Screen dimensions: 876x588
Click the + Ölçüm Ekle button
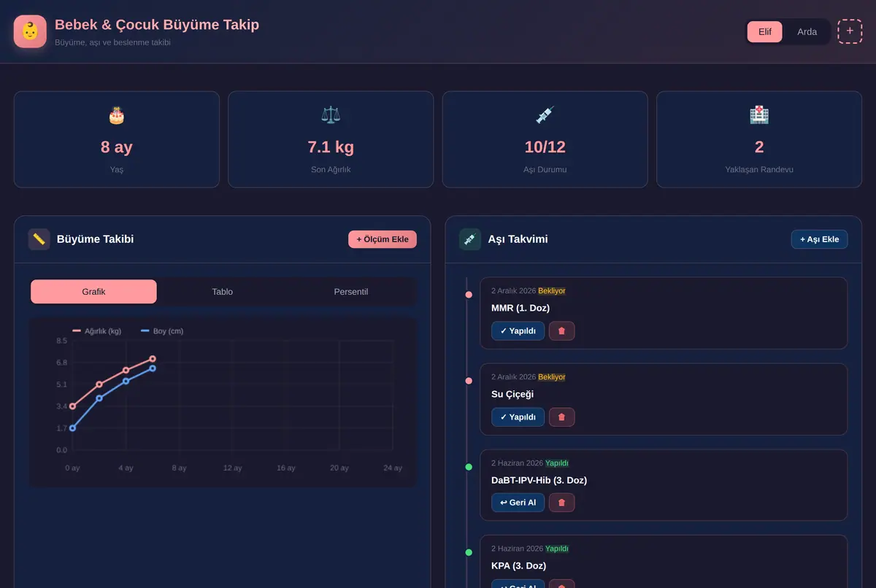[x=383, y=239]
